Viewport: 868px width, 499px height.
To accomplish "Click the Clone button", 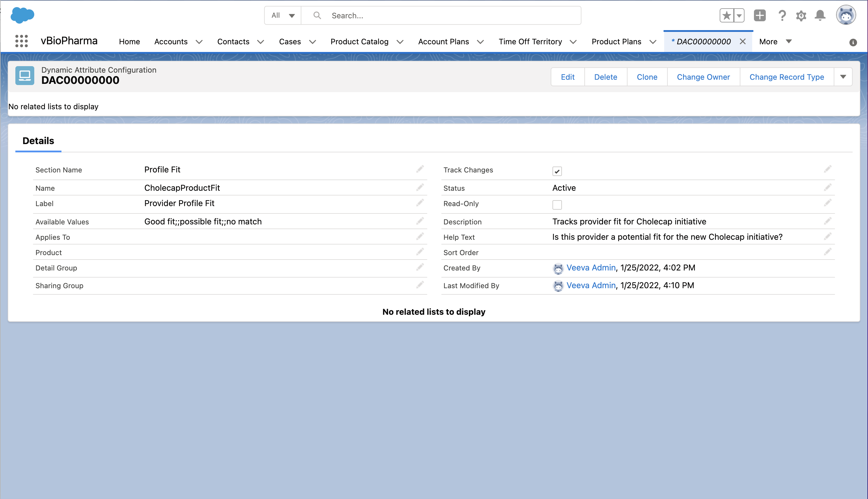I will (647, 77).
